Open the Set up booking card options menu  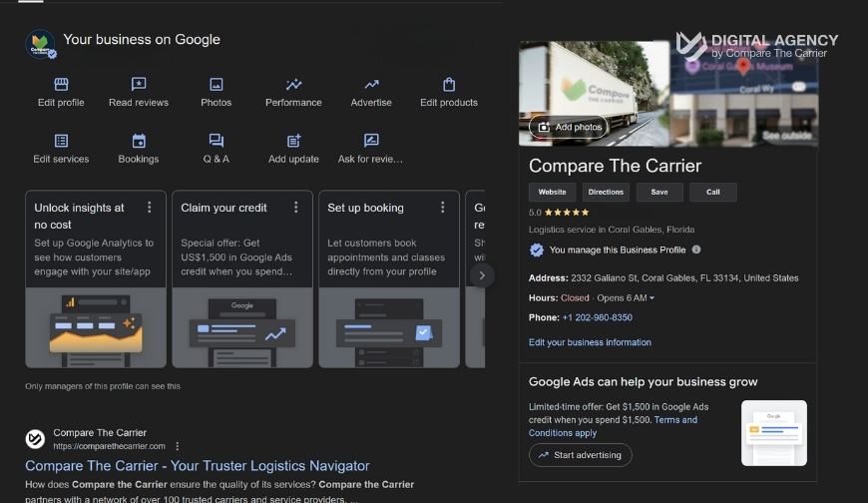[443, 208]
